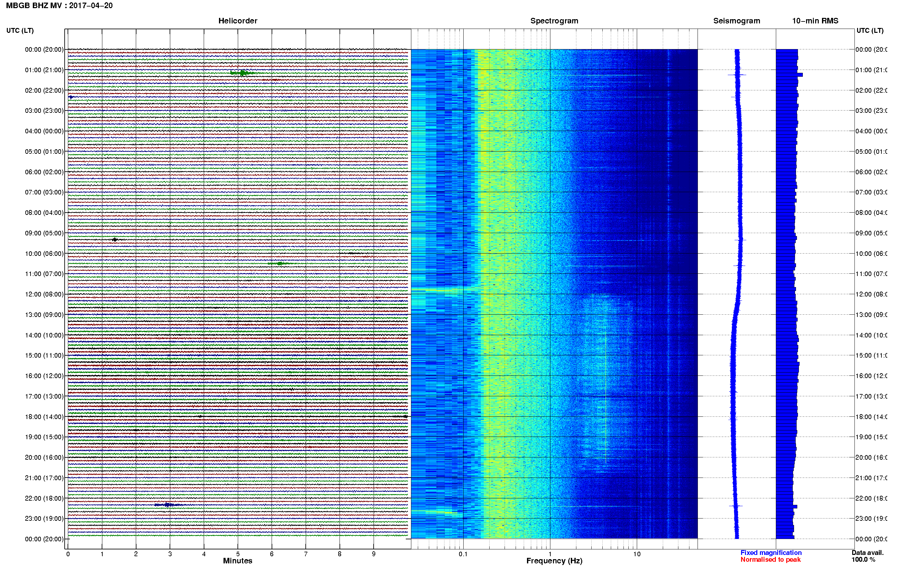This screenshot has height=578, width=924.
Task: Click the left '23:00 (19:00)' time label
Action: [x=44, y=519]
